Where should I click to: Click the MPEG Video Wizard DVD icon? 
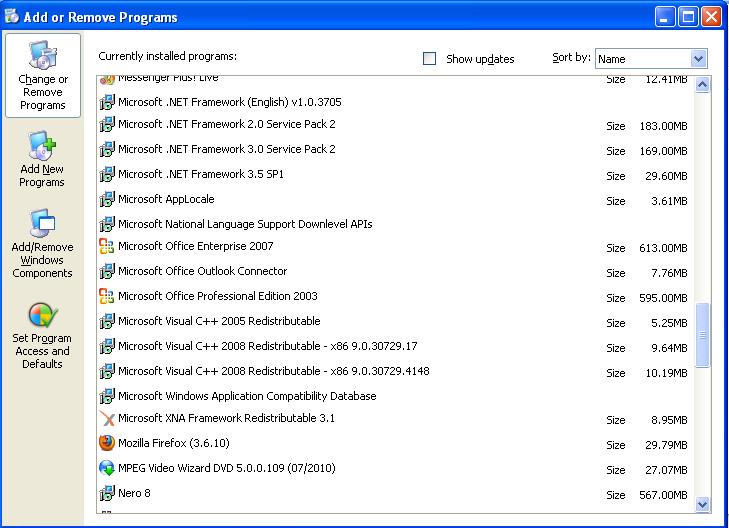click(x=107, y=468)
